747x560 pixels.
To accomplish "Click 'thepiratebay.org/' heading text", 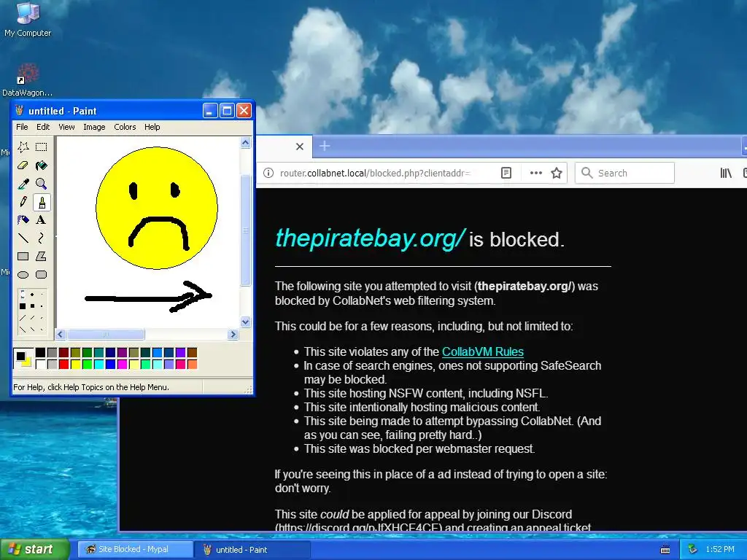I will click(x=370, y=238).
